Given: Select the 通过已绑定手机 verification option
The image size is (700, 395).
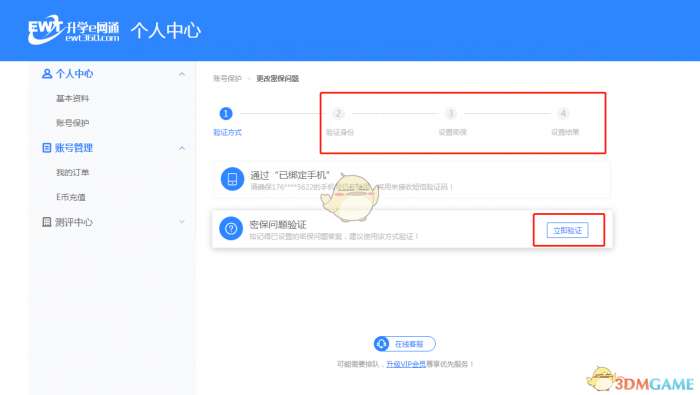Looking at the screenshot, I should pyautogui.click(x=411, y=180).
